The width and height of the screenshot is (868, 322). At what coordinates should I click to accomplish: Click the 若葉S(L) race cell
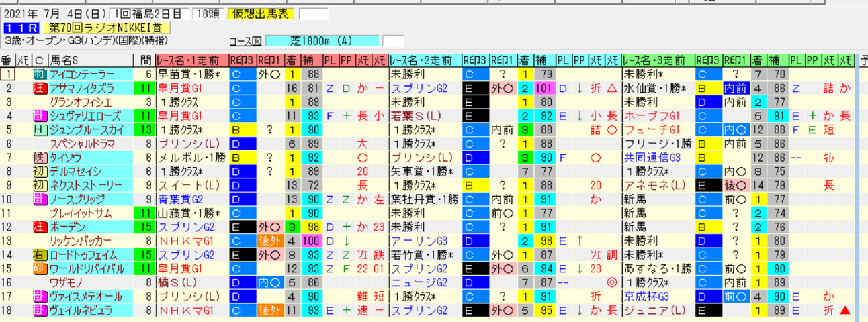tap(425, 115)
